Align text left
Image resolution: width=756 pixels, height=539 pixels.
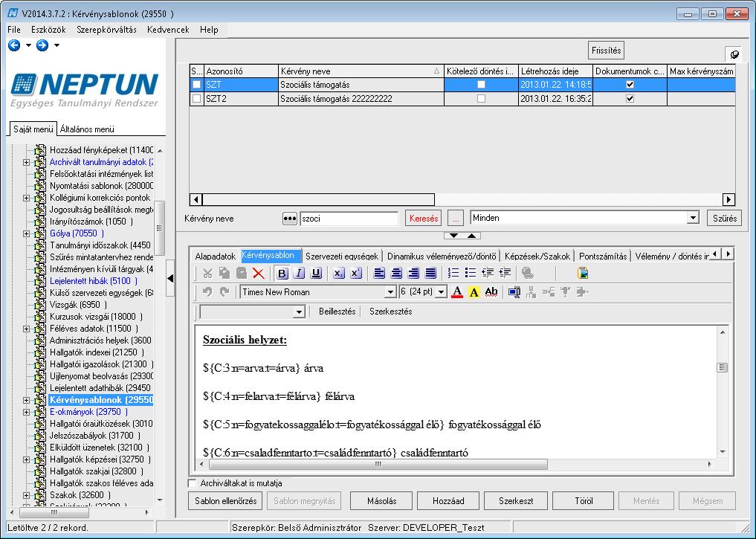[379, 274]
